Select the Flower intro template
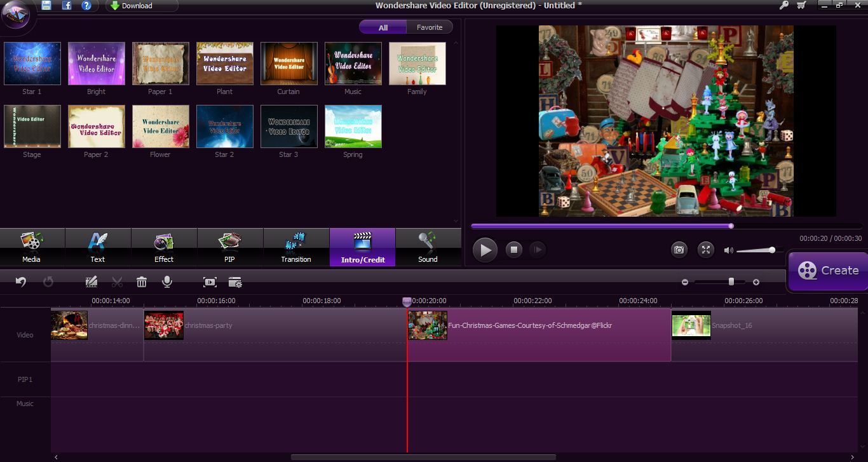 pos(161,126)
